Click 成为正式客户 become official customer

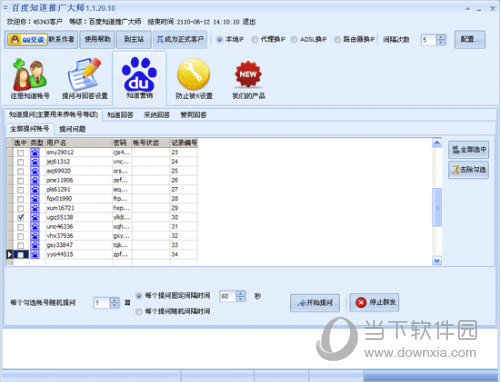click(x=180, y=39)
